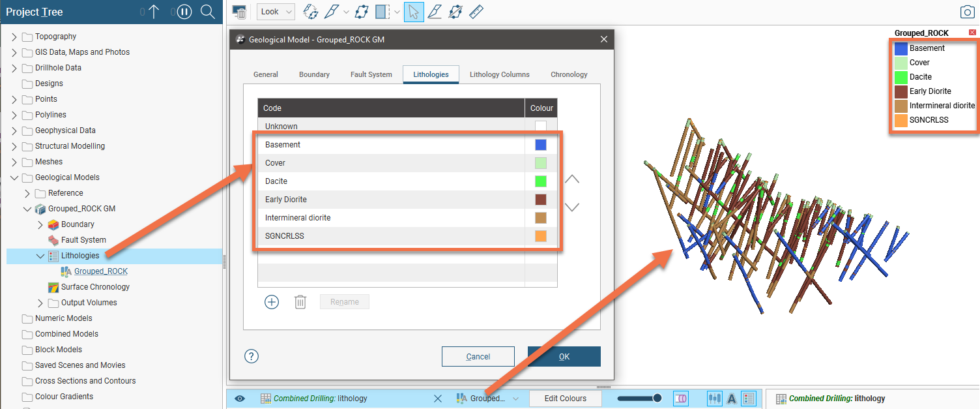Viewport: 980px width, 409px height.
Task: Click the Rename button
Action: coord(345,302)
